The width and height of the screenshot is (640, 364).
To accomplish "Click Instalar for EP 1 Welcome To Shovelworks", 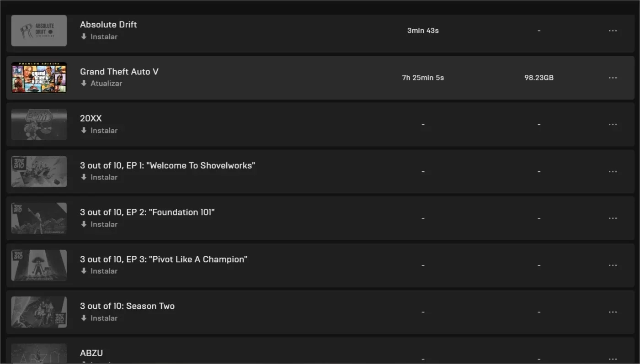I will (x=99, y=177).
